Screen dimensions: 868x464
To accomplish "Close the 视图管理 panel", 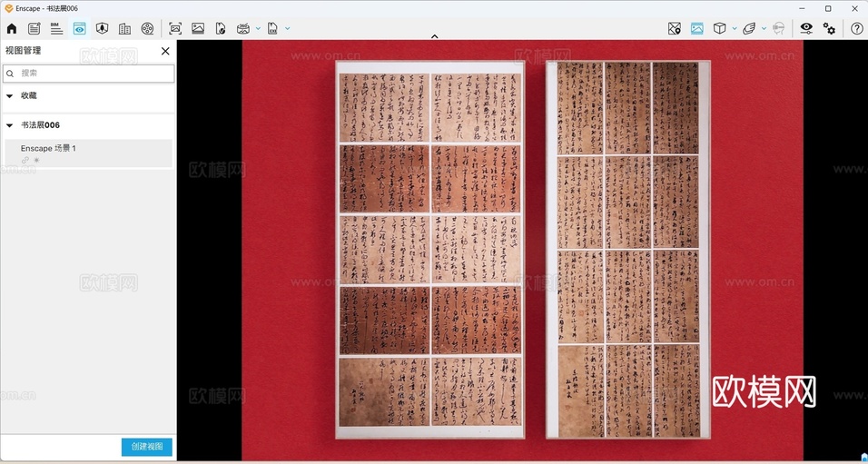I will click(165, 51).
